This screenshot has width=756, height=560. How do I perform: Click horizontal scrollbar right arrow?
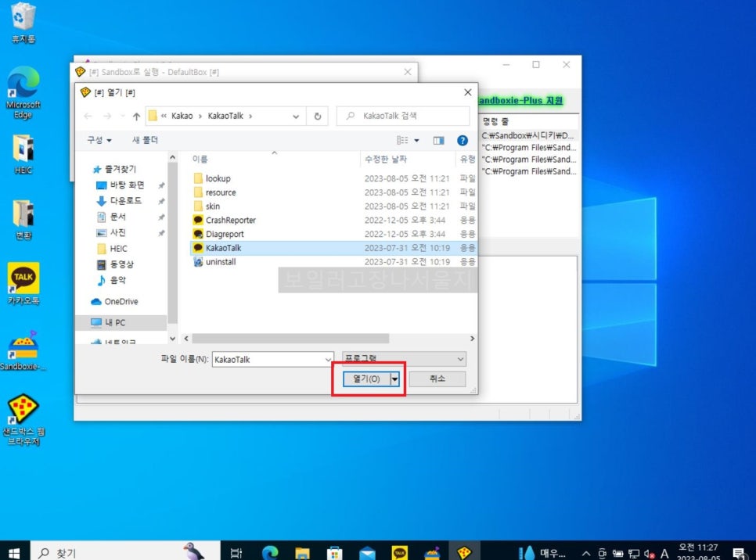pos(472,339)
